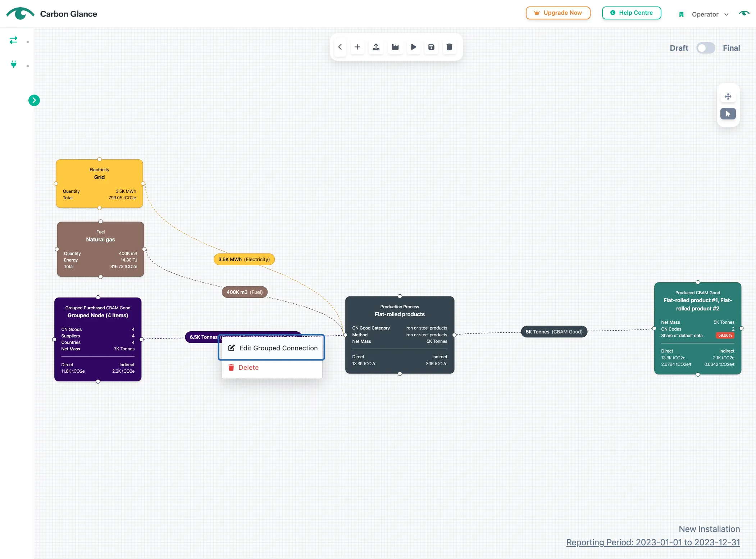Click the eye icon at the top right

744,14
